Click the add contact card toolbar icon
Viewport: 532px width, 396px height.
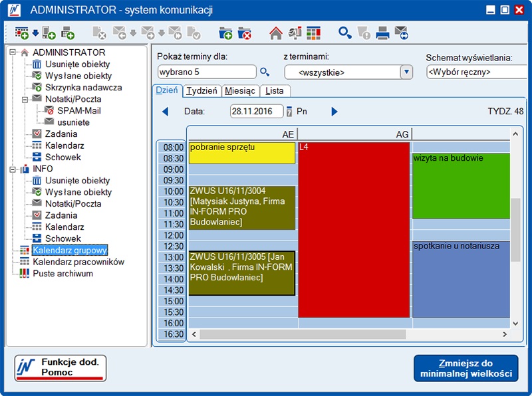point(68,33)
